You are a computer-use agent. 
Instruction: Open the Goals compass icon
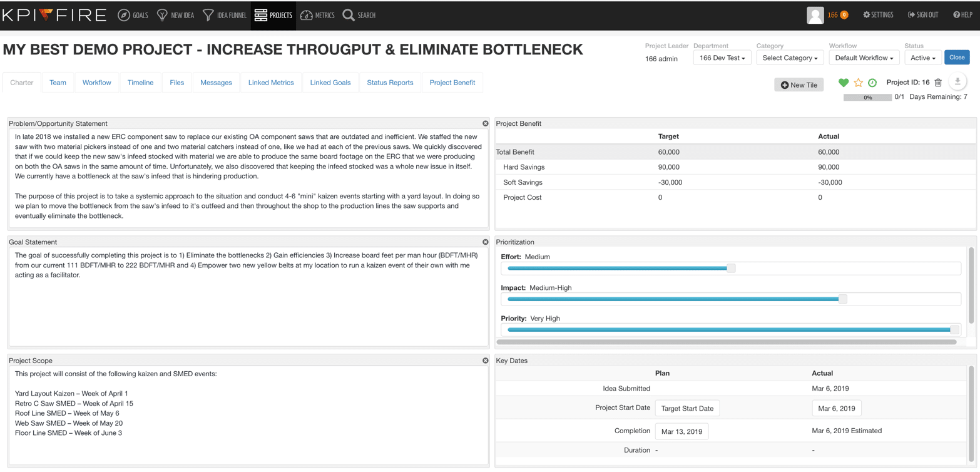point(124,15)
